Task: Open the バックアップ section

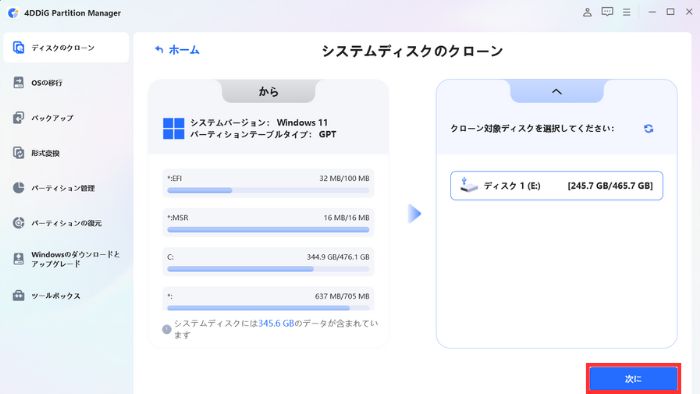Action: 52,118
